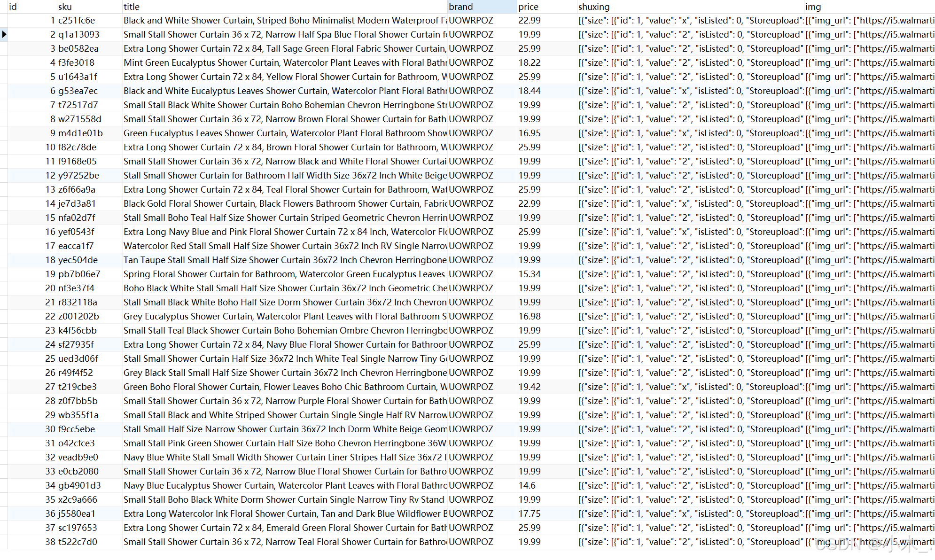Click the sku column header
The image size is (935, 560).
(65, 7)
